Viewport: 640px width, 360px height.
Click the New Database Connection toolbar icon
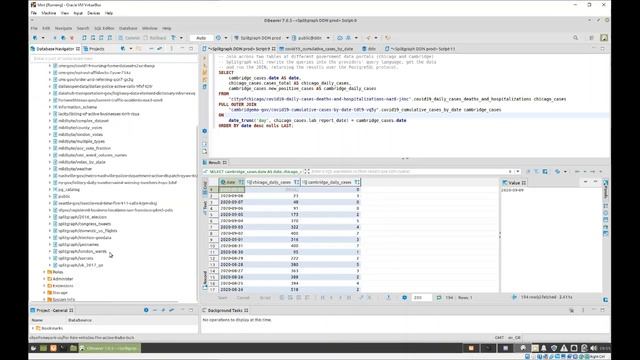coord(35,38)
